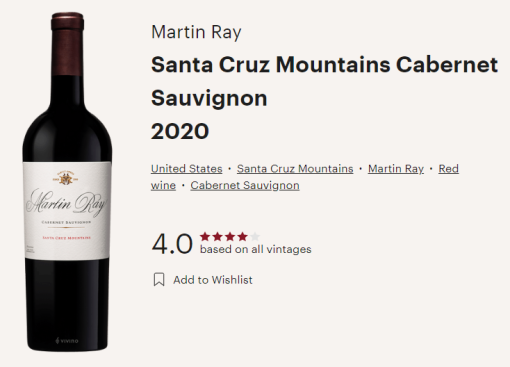Click the wine bottle image
This screenshot has width=510, height=367.
[67, 182]
